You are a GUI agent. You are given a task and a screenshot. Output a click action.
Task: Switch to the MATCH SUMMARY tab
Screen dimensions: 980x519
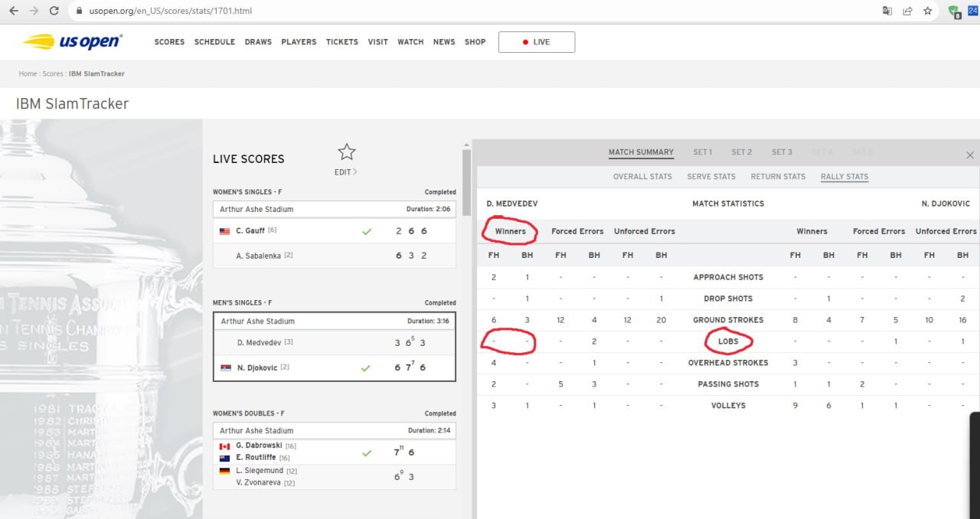click(641, 152)
